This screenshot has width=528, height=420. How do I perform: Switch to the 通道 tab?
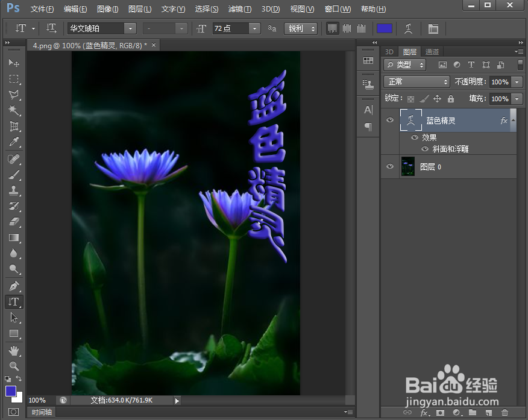point(432,51)
